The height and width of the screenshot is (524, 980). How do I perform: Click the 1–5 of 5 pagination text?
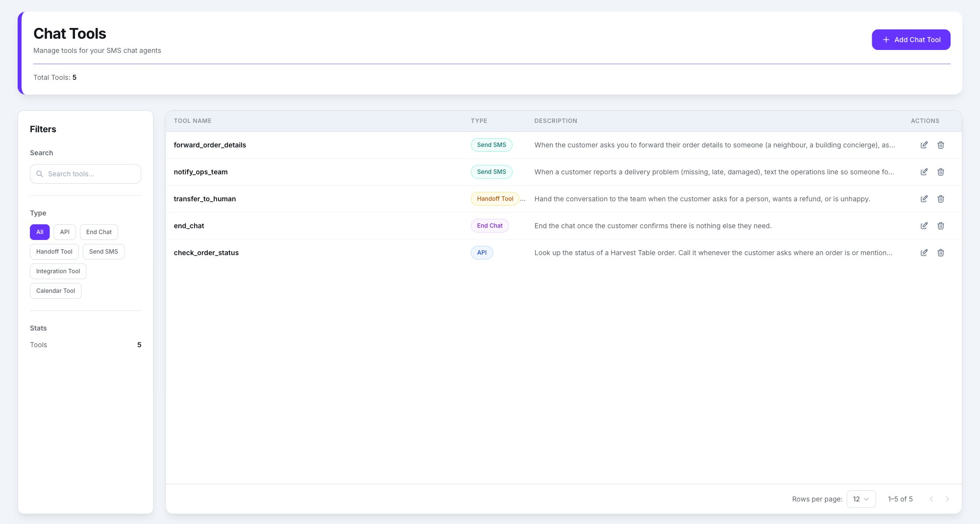coord(900,499)
